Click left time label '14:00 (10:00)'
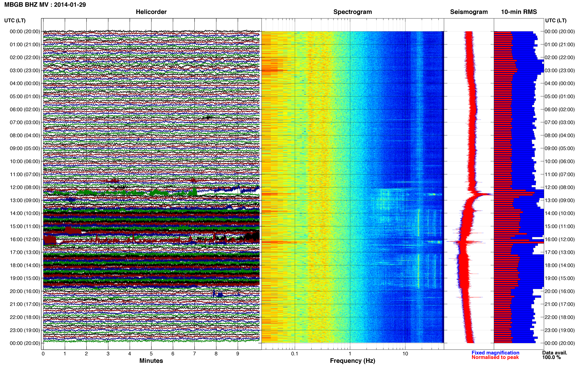This screenshot has height=368, width=588. point(25,213)
